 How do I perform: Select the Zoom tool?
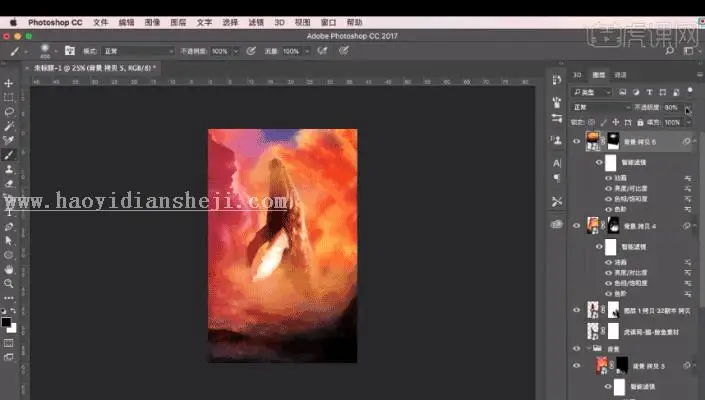click(9, 284)
